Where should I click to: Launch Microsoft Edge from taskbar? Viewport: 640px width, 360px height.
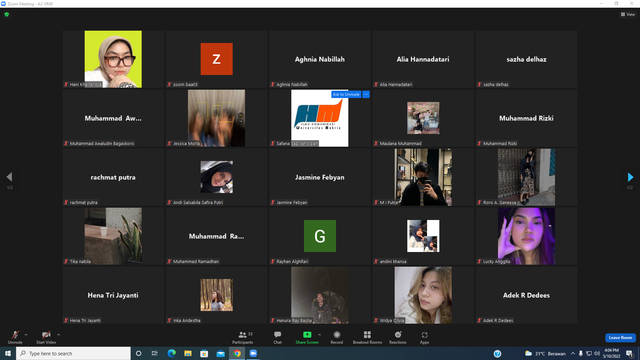click(x=171, y=353)
